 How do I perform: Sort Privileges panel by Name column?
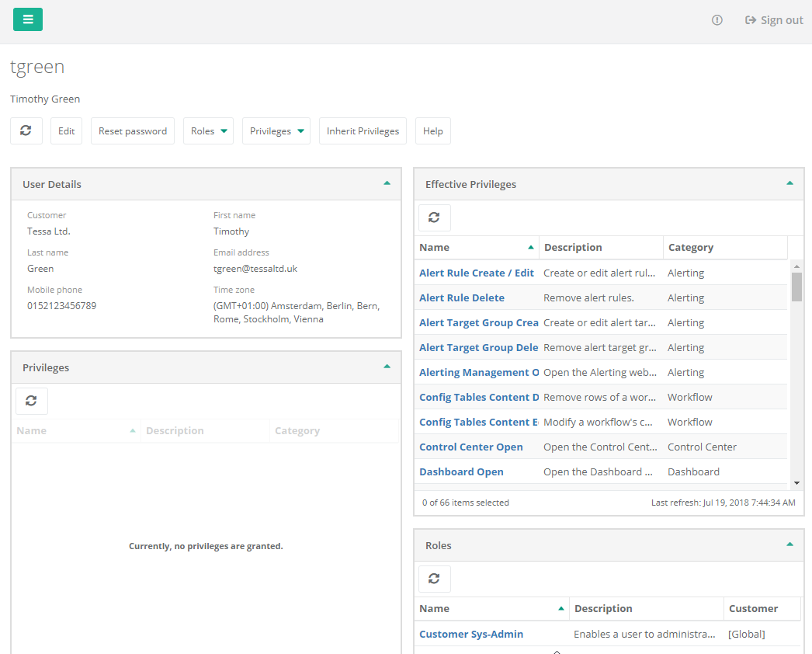75,430
